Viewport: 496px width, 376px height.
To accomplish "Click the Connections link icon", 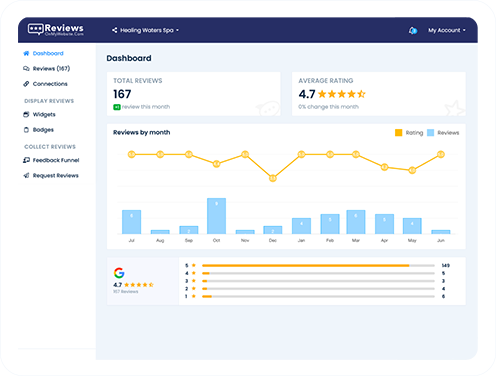I will pos(26,84).
